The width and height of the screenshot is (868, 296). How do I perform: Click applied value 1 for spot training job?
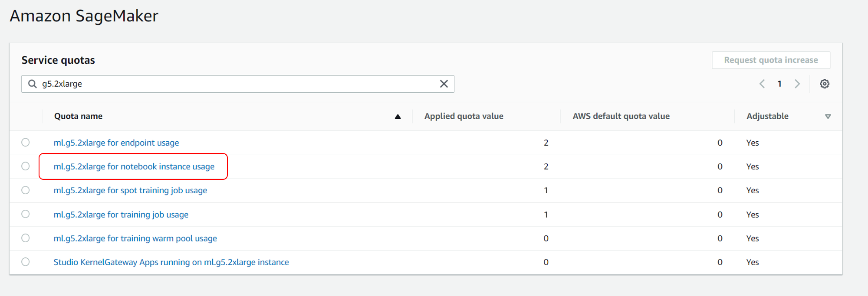pos(546,190)
